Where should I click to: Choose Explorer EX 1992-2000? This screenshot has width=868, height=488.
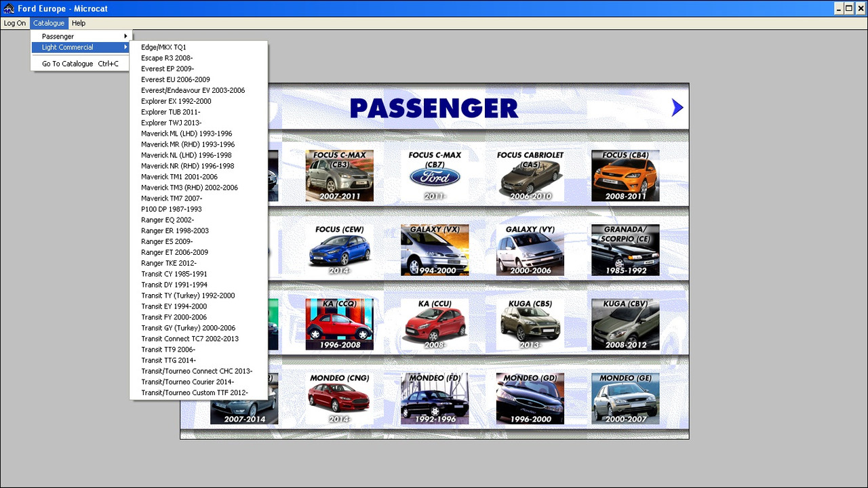coord(199,102)
